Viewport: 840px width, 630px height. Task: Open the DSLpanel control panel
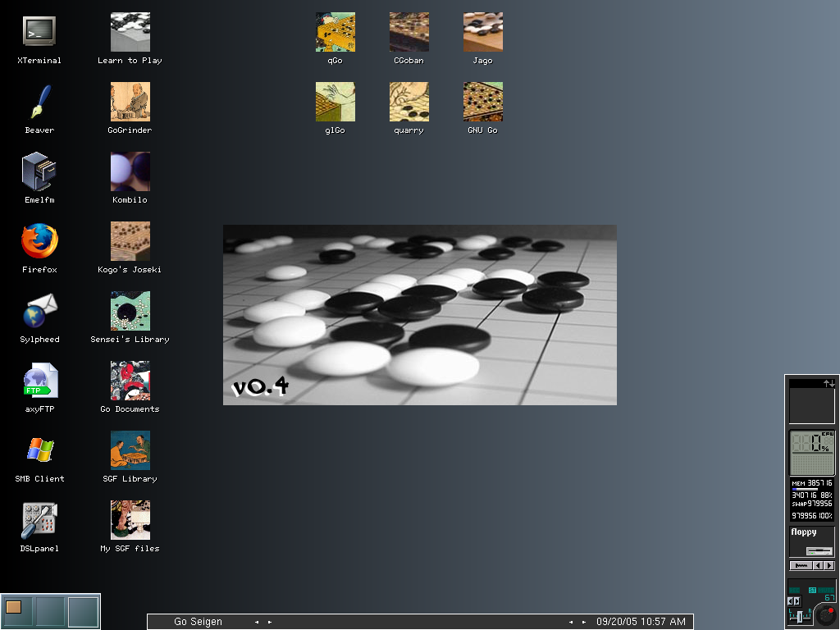click(39, 521)
